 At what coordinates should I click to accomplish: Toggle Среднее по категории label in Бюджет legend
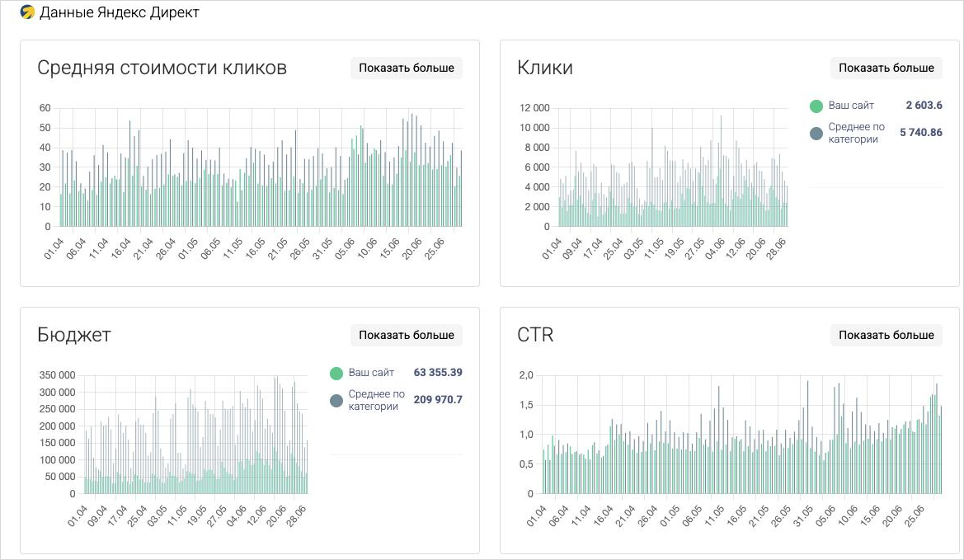(x=376, y=400)
